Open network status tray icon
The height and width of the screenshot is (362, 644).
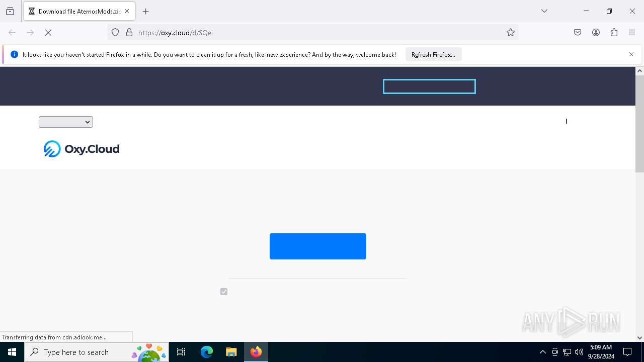click(567, 352)
